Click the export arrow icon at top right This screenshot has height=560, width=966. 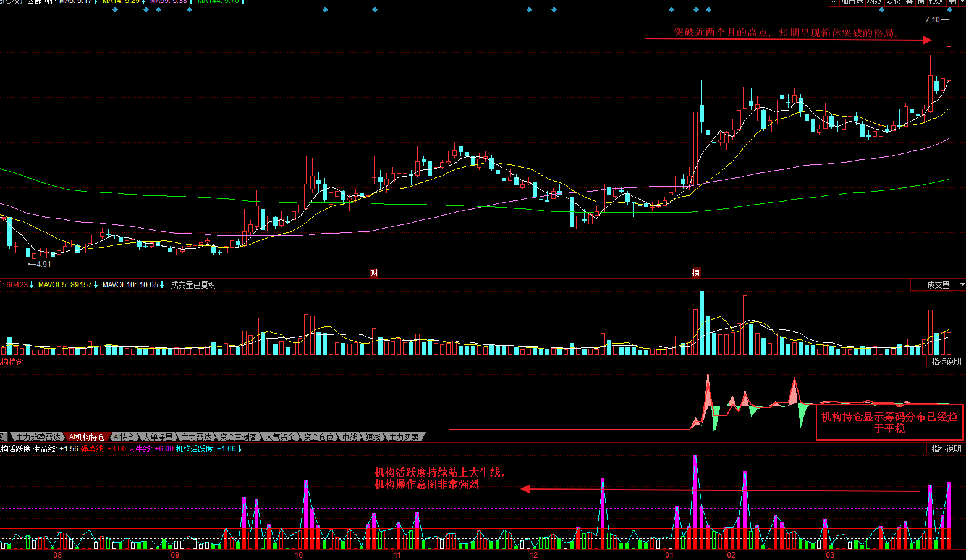[x=952, y=2]
